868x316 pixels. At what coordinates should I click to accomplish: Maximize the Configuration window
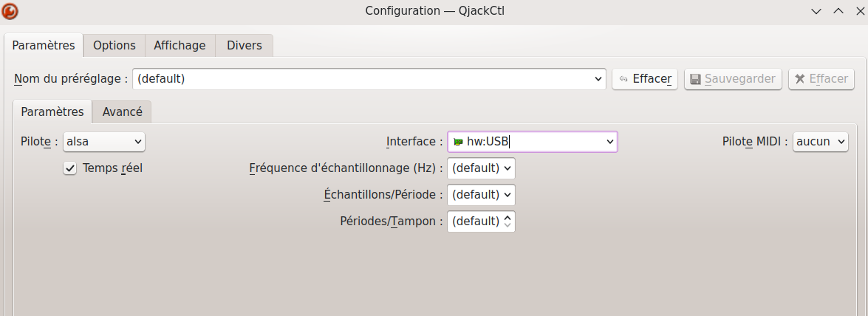(838, 11)
